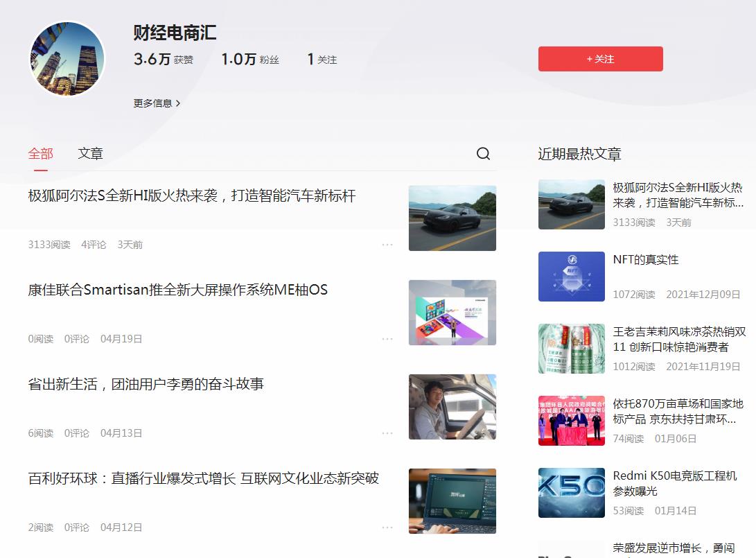Click the 京东 ceremony sidebar thumbnail
The height and width of the screenshot is (558, 756).
[572, 421]
